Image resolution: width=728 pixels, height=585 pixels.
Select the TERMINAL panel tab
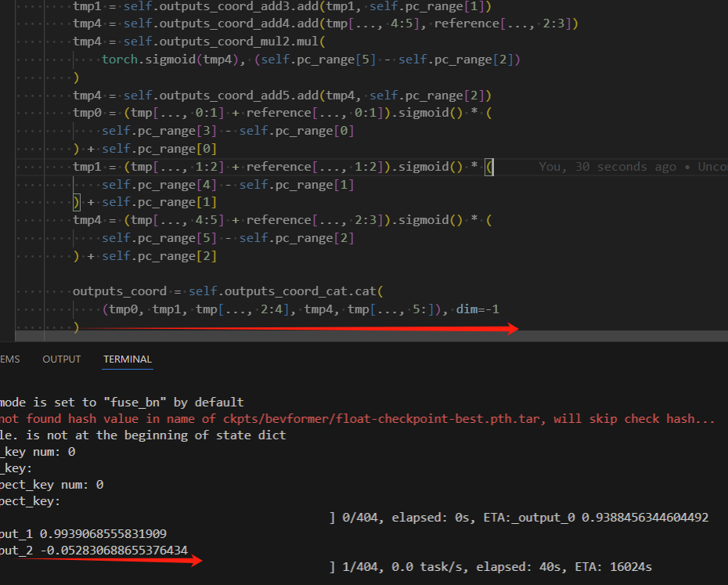[x=128, y=359]
